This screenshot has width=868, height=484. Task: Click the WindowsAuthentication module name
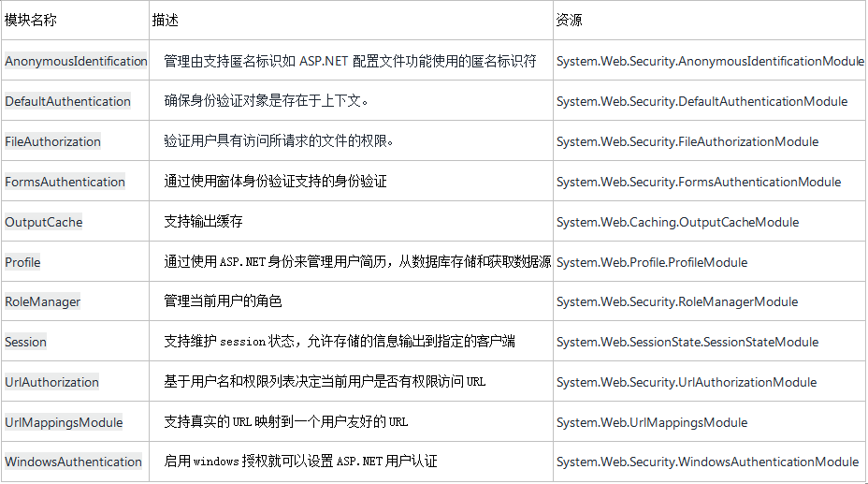pos(73,462)
